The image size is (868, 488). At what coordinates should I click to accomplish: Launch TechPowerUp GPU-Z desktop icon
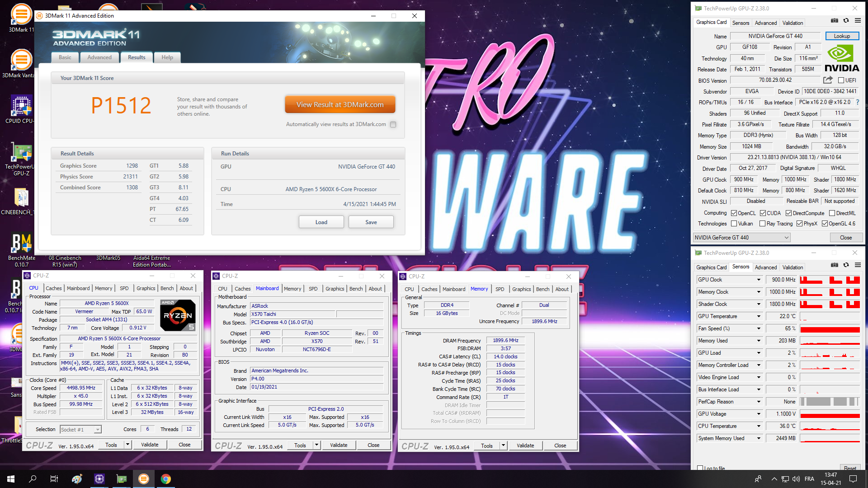click(21, 159)
